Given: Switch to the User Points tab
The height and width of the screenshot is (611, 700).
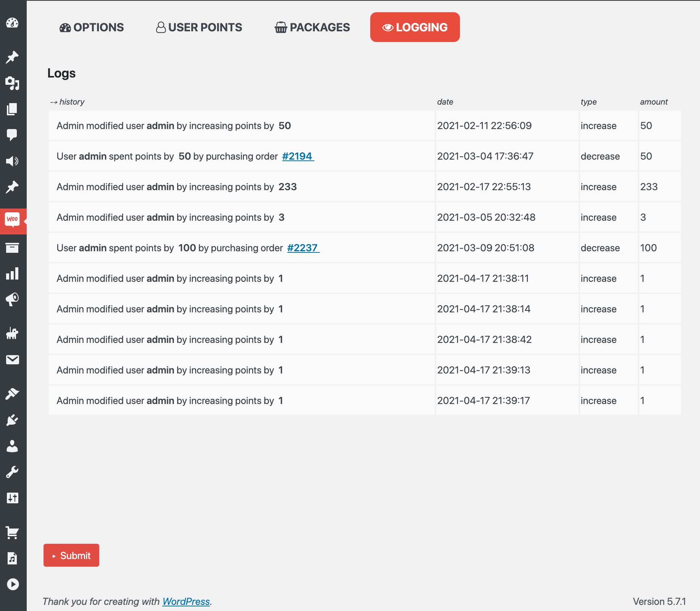Looking at the screenshot, I should (199, 27).
